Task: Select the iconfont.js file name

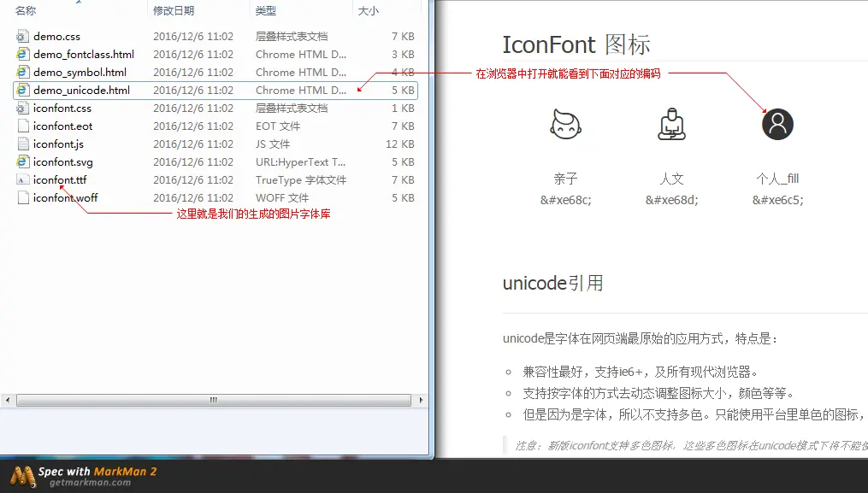Action: [58, 144]
